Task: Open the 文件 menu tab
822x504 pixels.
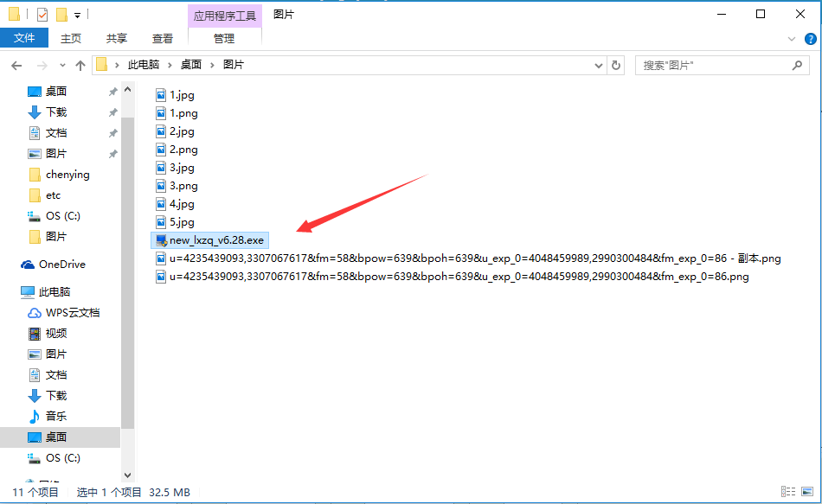Action: [x=24, y=38]
